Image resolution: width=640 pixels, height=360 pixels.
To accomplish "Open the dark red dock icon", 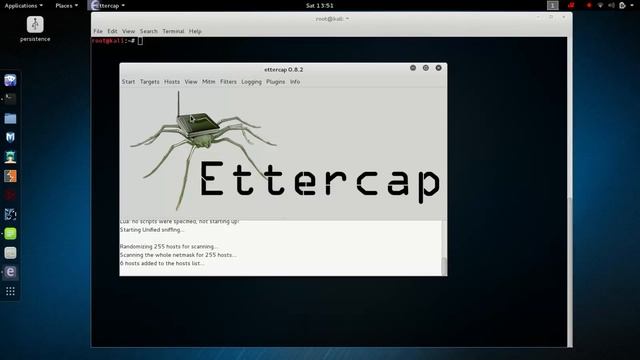I will (10, 195).
